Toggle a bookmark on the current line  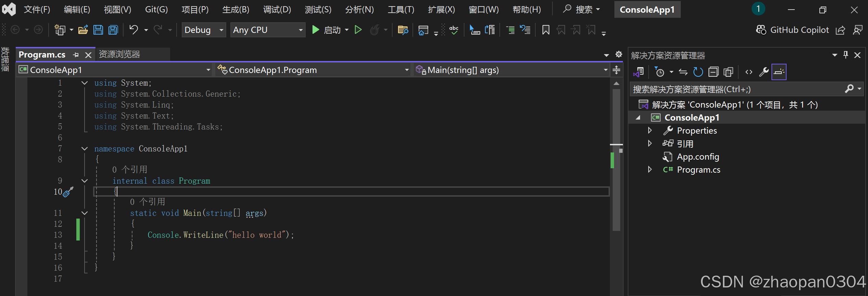pyautogui.click(x=546, y=30)
